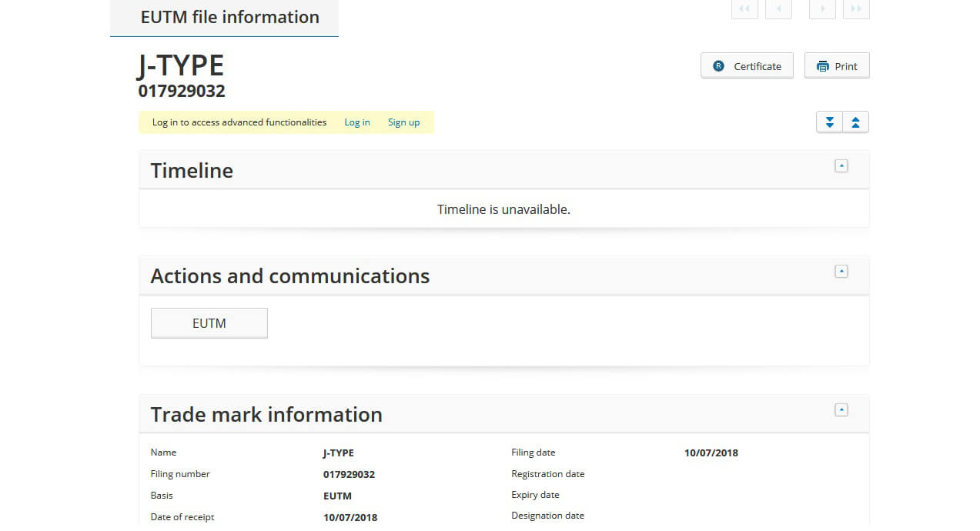Select the EUTM file information tab
The width and height of the screenshot is (980, 531).
(x=229, y=18)
